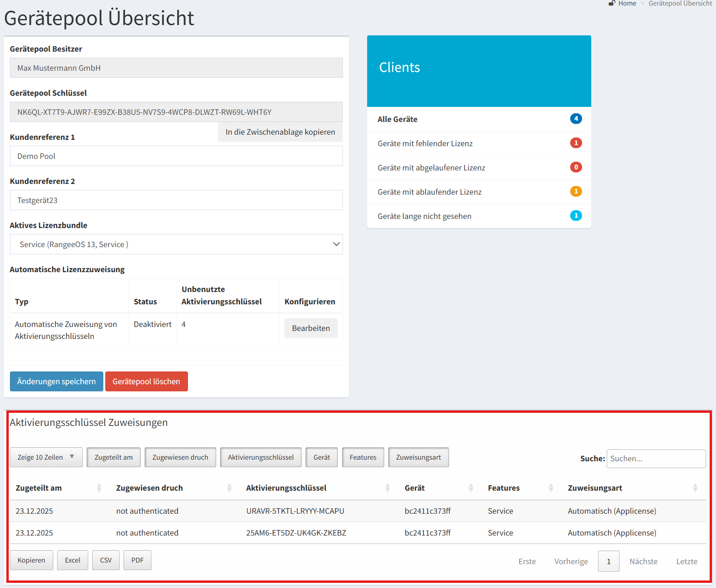The width and height of the screenshot is (716, 588).
Task: Open Geräte mit abgelaufener Lizenz list entry
Action: coord(431,168)
